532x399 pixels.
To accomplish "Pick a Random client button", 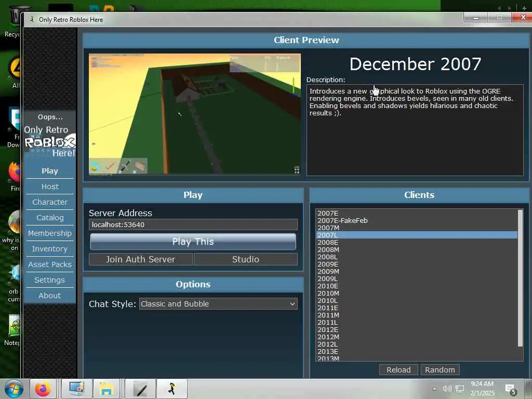I will click(x=440, y=370).
